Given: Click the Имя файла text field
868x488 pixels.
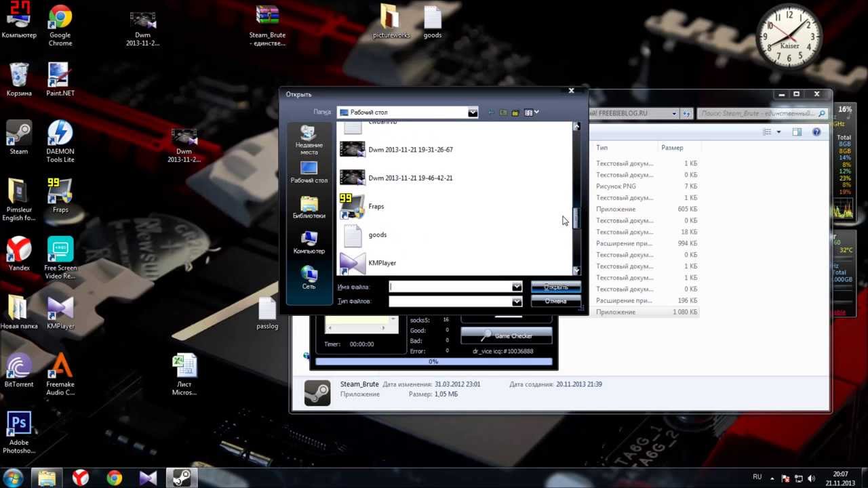Looking at the screenshot, I should point(450,287).
